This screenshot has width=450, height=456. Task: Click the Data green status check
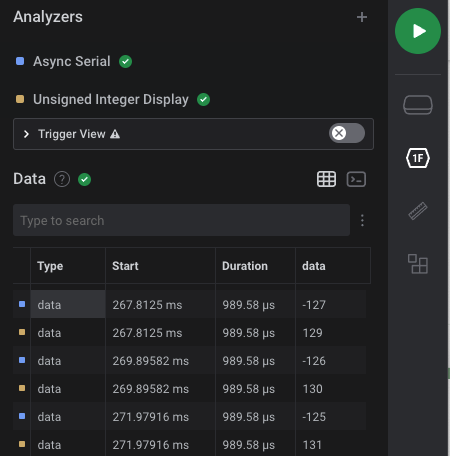click(84, 179)
